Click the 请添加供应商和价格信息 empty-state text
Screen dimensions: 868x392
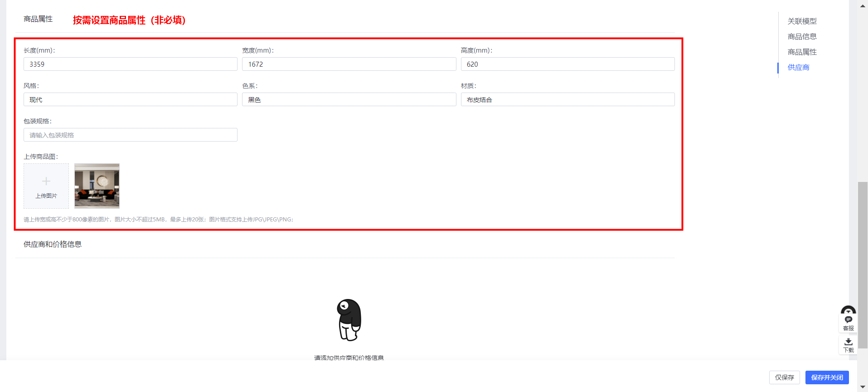coord(349,358)
